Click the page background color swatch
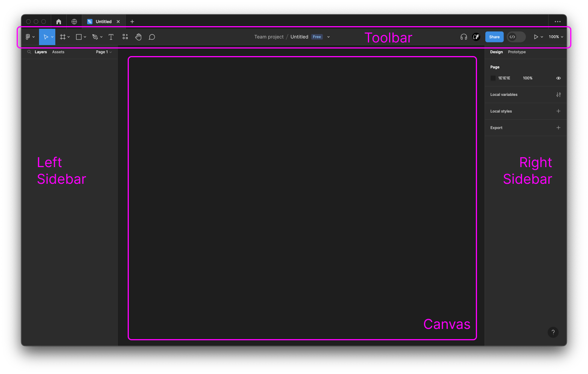 point(493,78)
